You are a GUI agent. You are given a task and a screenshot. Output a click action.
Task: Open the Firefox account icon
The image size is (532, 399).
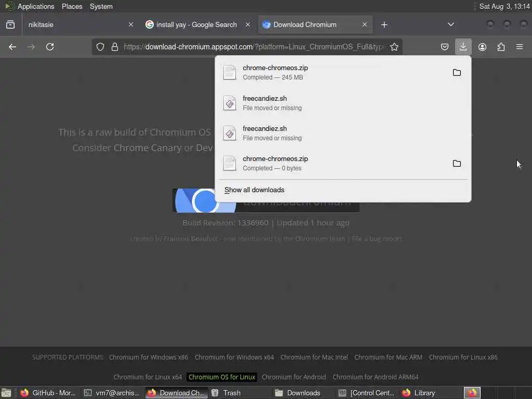(x=482, y=47)
